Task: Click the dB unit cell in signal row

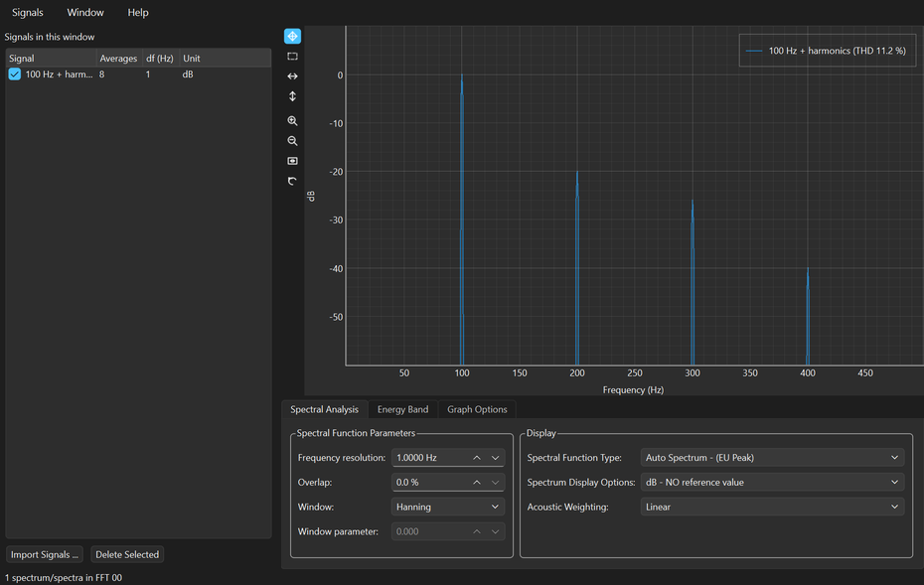Action: coord(188,74)
